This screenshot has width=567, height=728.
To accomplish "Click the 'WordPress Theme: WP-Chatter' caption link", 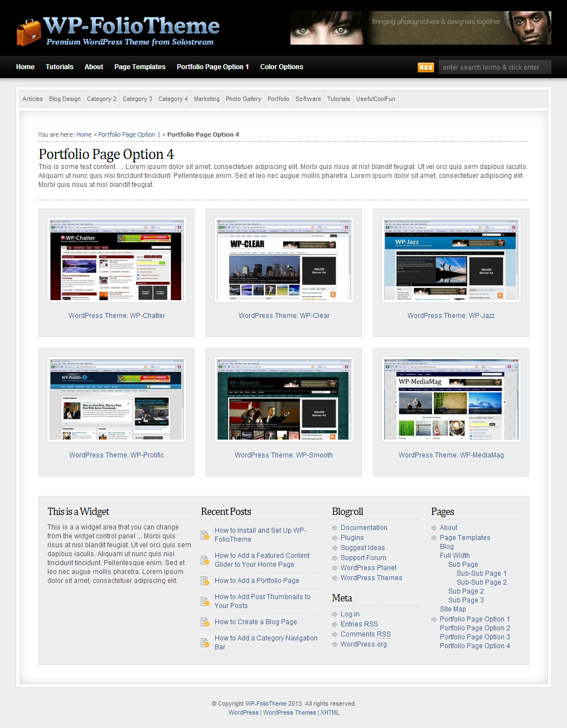I will [x=117, y=316].
